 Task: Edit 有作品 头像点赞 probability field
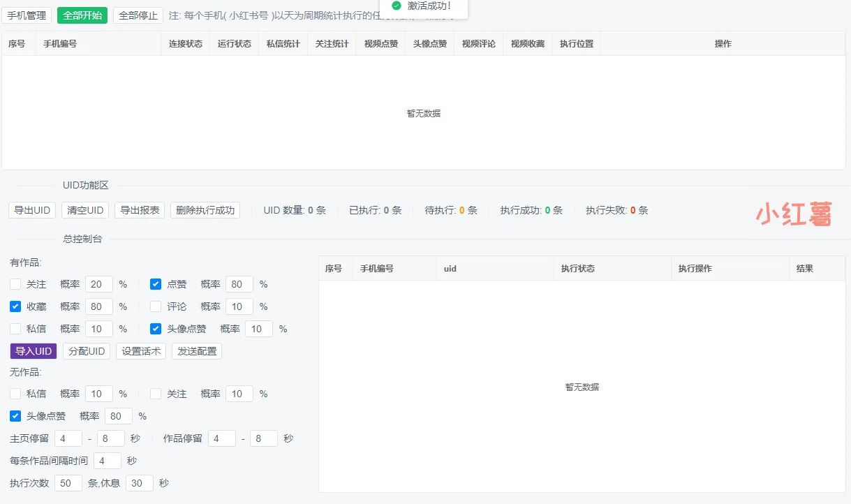[259, 329]
